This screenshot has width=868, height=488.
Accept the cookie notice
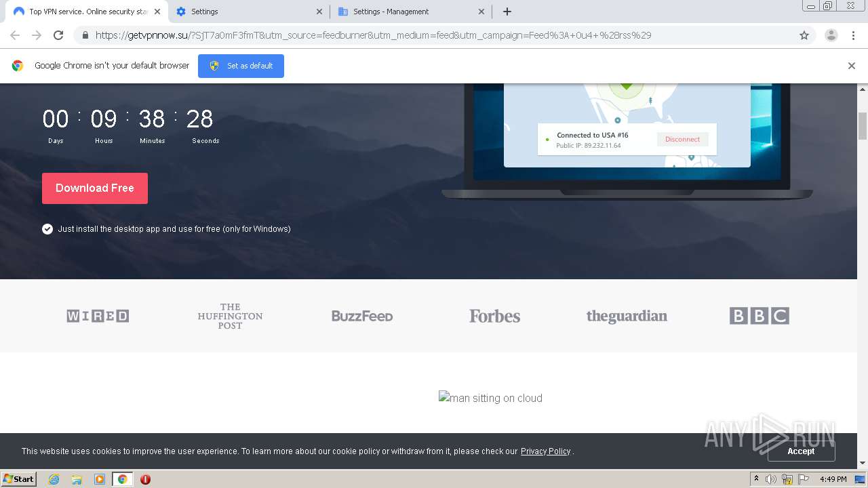point(801,451)
